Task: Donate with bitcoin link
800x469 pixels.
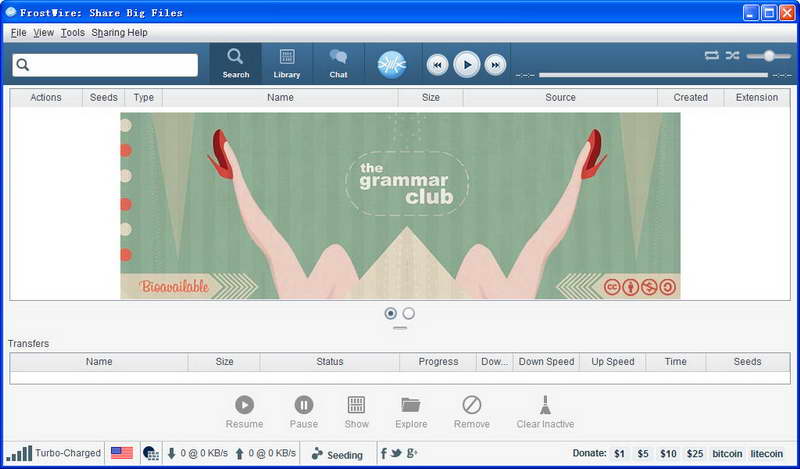Action: pos(727,454)
